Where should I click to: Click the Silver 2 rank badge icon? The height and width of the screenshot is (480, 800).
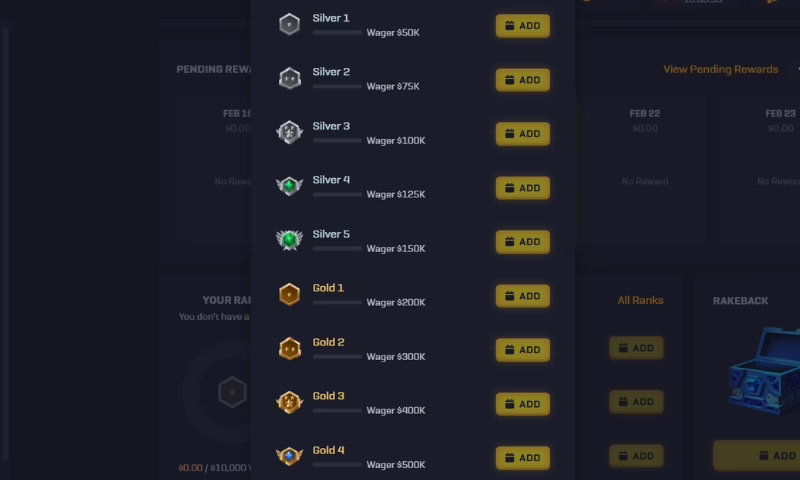[289, 79]
